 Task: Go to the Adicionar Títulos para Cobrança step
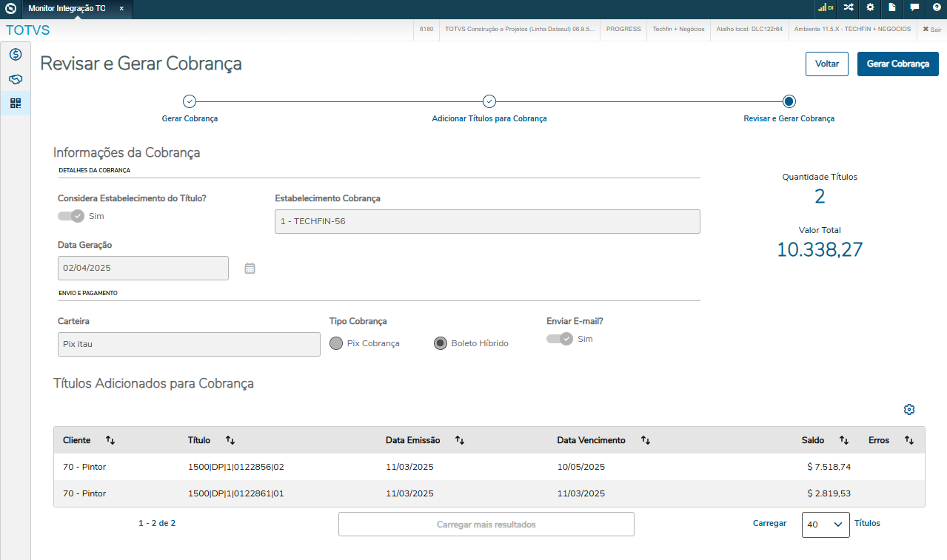click(489, 102)
